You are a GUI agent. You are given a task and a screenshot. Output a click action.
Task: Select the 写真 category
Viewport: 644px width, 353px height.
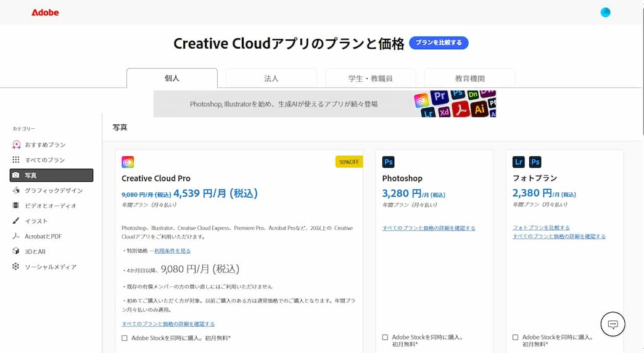click(x=51, y=175)
